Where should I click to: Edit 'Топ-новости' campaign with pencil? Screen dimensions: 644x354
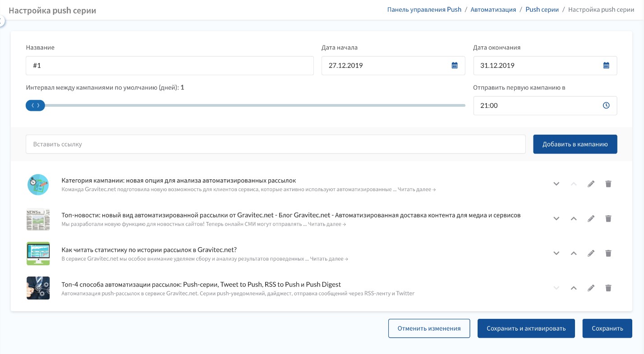tap(591, 218)
